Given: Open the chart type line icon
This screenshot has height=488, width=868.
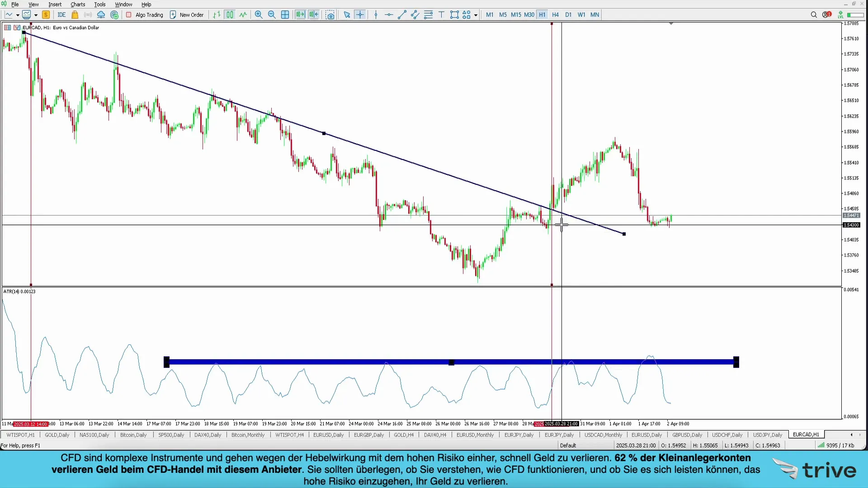Looking at the screenshot, I should (x=9, y=14).
